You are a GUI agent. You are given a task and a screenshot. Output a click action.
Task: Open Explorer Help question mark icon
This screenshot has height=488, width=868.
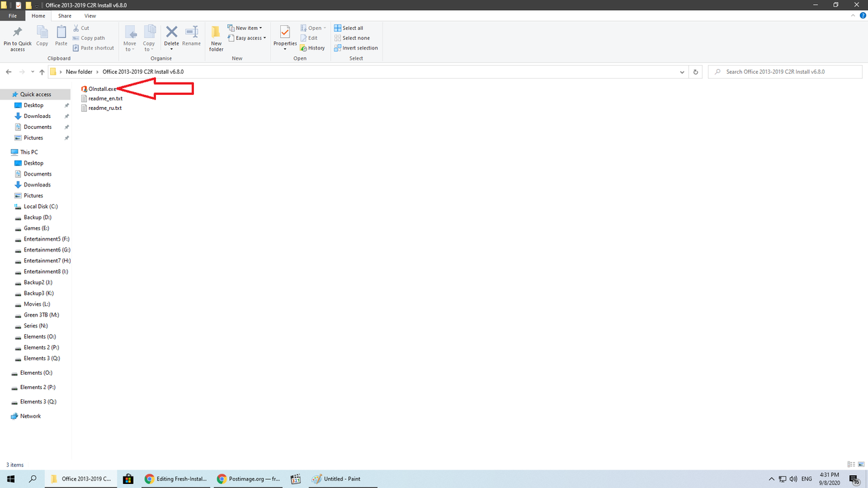tap(862, 16)
